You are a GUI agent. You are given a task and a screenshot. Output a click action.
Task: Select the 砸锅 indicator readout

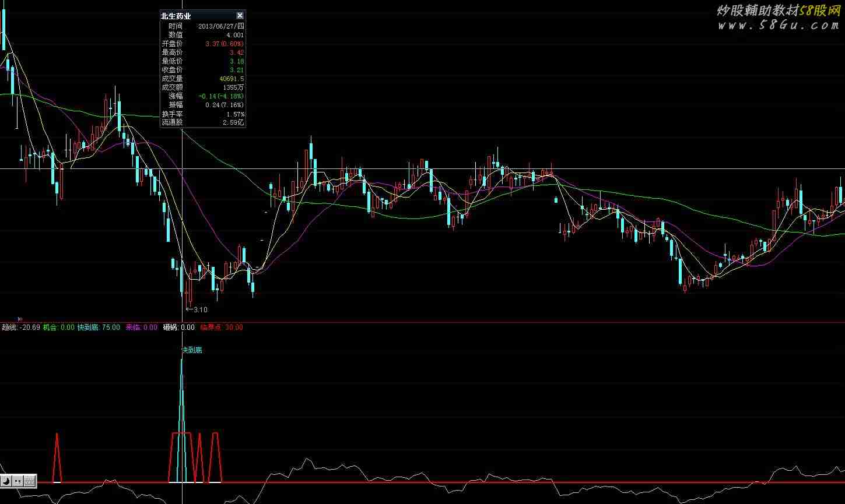[x=178, y=327]
